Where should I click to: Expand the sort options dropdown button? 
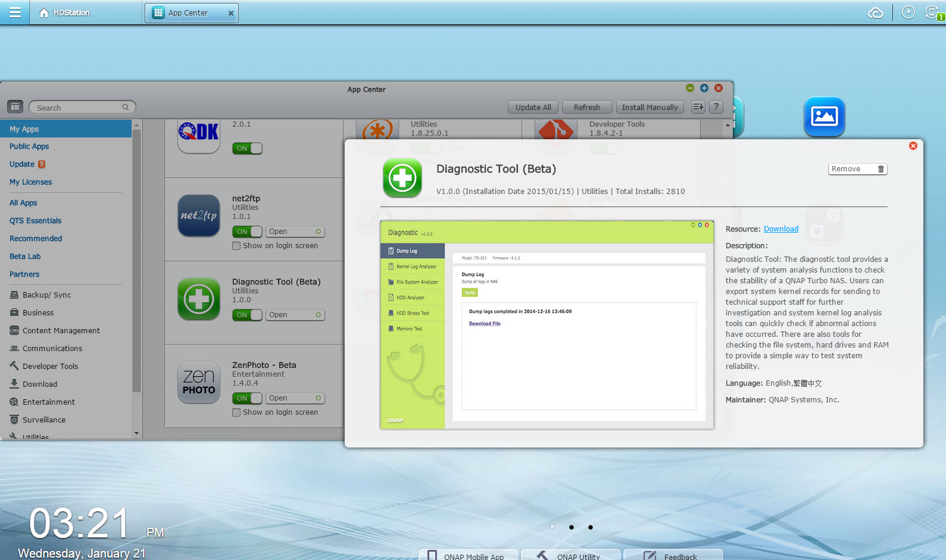click(698, 107)
